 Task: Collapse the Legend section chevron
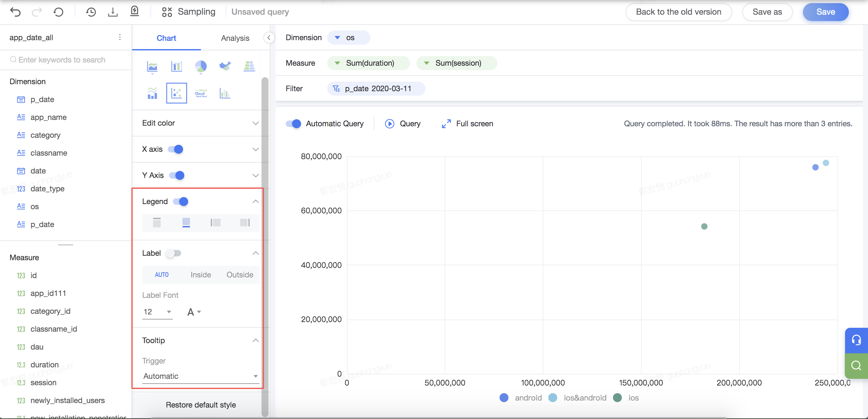[256, 202]
